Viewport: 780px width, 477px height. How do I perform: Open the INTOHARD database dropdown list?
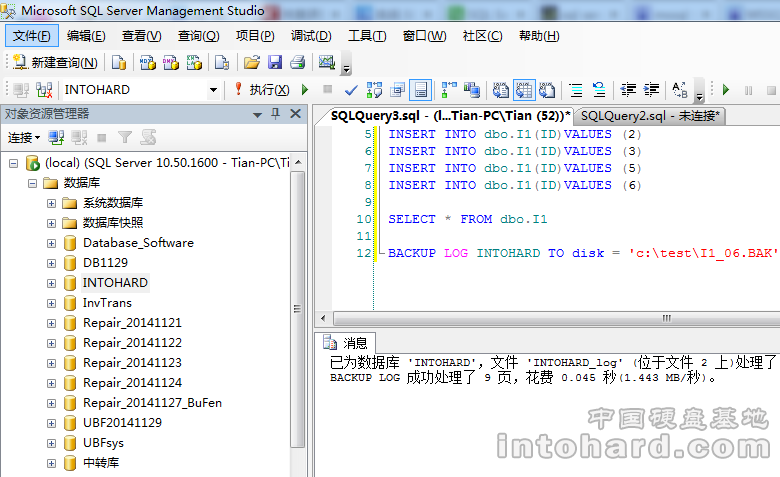pyautogui.click(x=213, y=90)
